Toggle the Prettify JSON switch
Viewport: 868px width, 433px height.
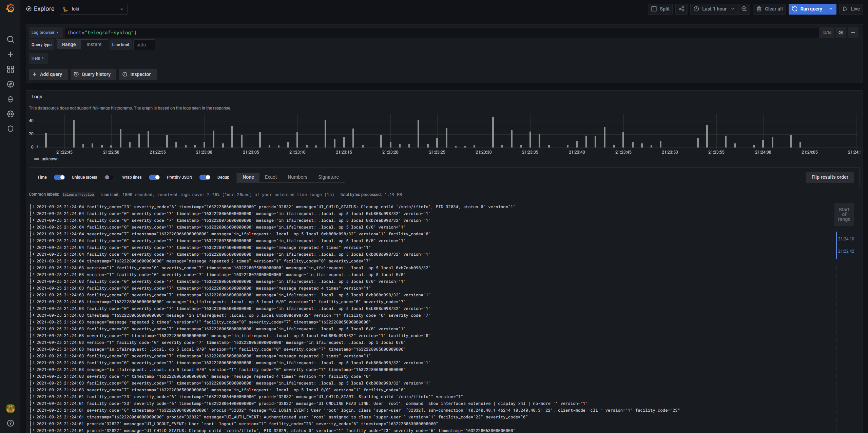[205, 177]
